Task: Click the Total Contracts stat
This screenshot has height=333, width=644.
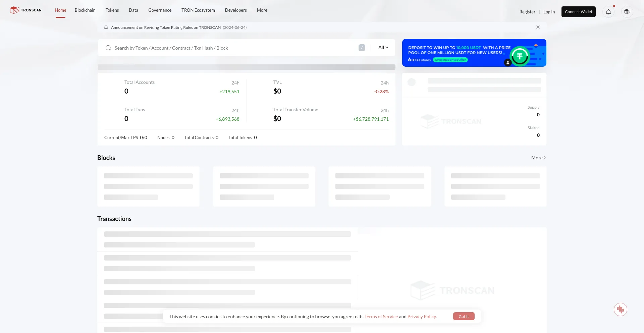Action: click(x=201, y=137)
